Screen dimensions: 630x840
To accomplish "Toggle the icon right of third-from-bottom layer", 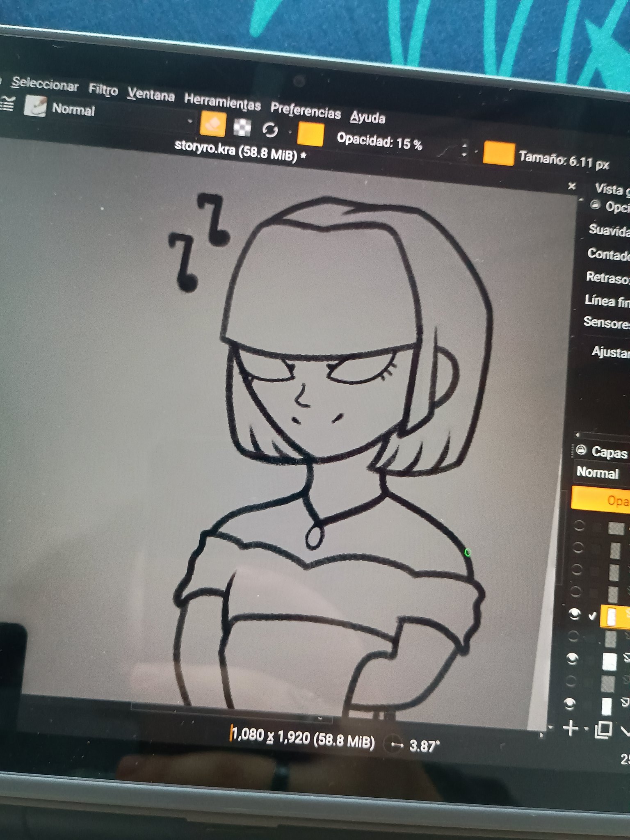I will coord(626,657).
